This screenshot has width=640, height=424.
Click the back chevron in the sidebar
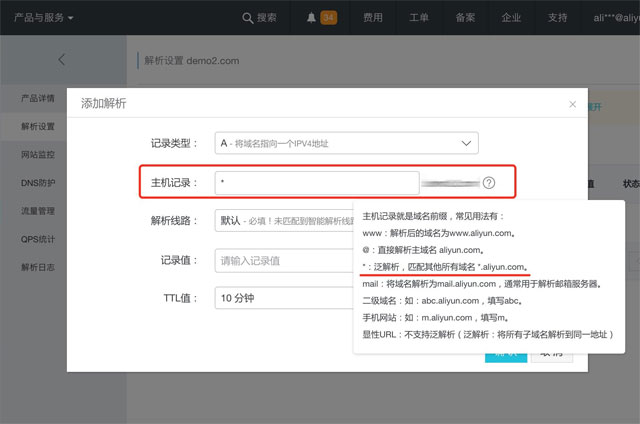click(x=62, y=60)
